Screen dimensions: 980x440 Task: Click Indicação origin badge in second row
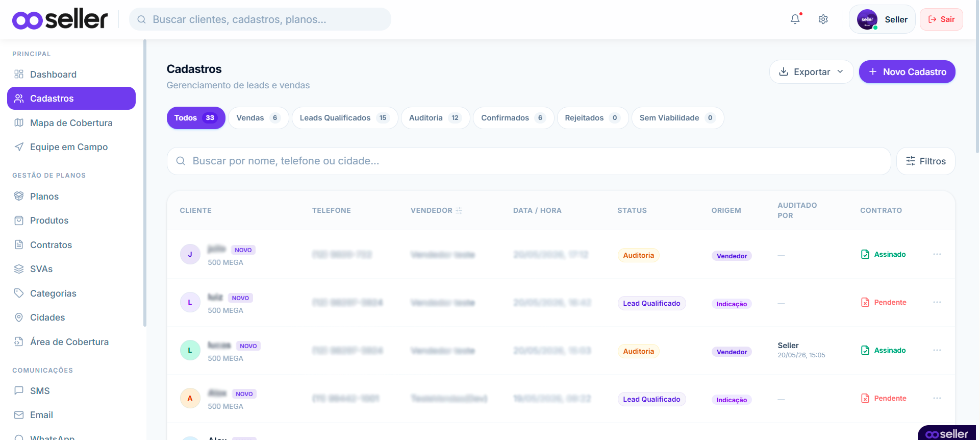732,304
